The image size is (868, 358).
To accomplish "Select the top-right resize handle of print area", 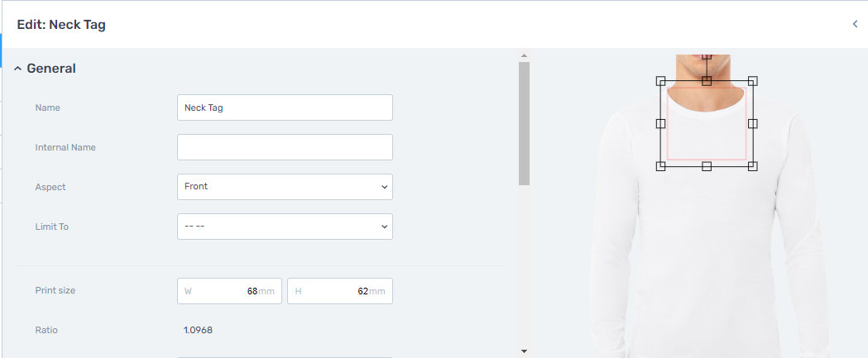I will click(752, 81).
